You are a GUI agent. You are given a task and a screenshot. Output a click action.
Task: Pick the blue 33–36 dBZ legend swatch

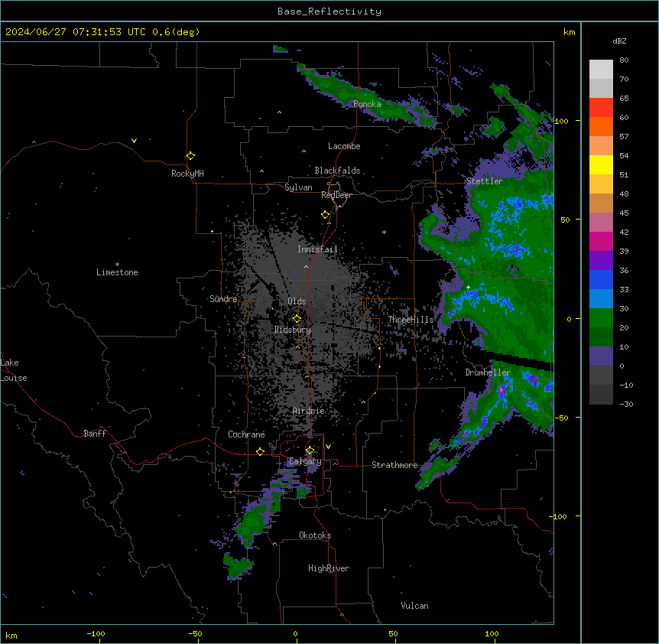point(601,279)
